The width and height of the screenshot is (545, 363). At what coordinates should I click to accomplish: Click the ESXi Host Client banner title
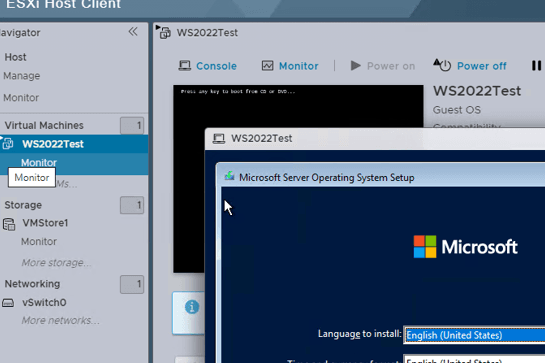click(64, 5)
